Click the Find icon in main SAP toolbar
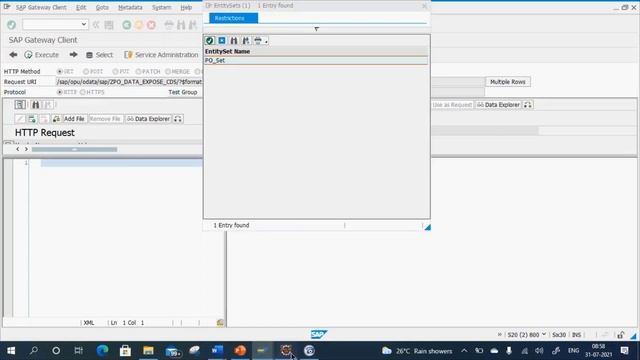This screenshot has width=640, height=360. click(181, 25)
